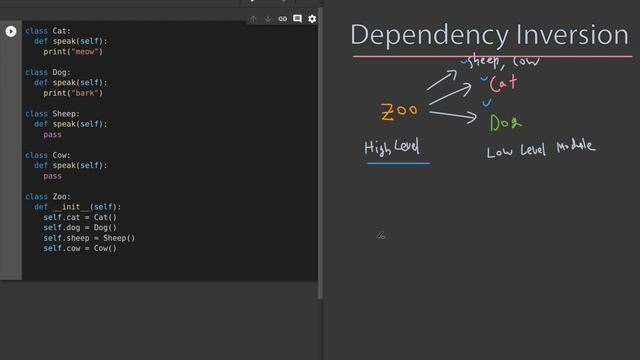
Task: Click the 'Dependency Inversion' slide title
Action: pos(489,35)
